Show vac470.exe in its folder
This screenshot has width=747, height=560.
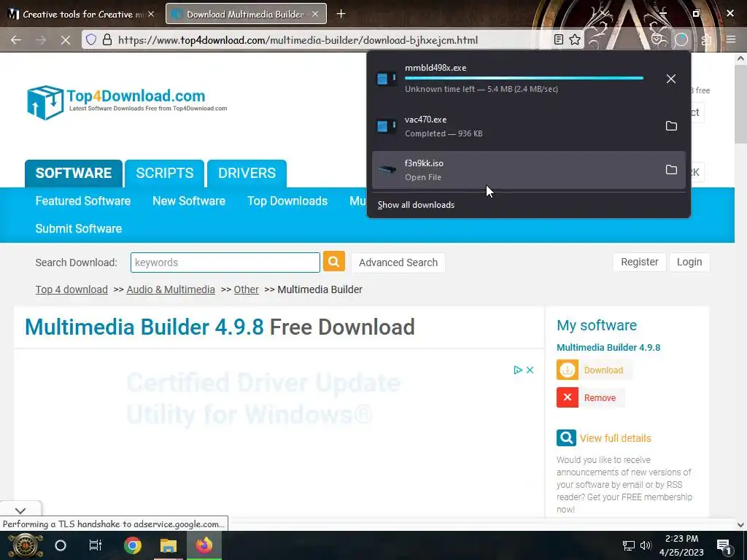click(x=671, y=125)
